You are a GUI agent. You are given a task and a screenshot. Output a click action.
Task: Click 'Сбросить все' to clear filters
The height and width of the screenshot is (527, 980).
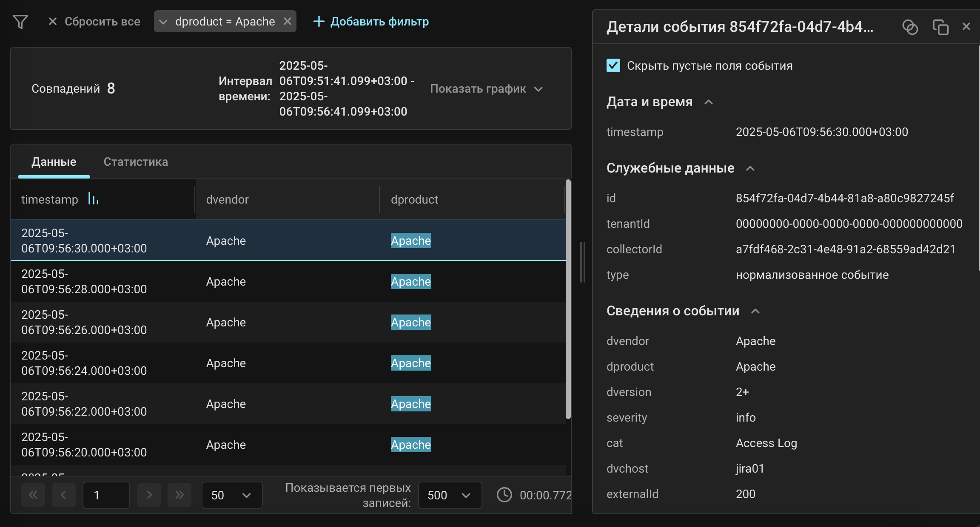[x=102, y=21]
